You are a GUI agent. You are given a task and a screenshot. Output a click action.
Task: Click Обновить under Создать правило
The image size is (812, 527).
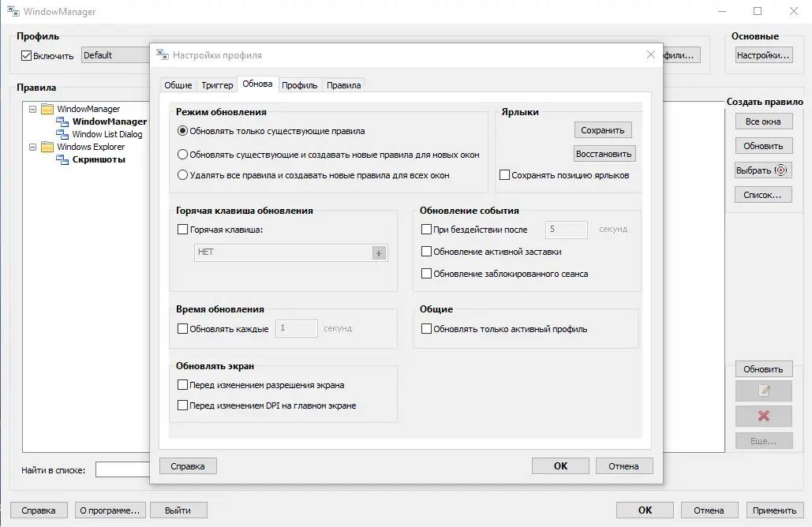[763, 146]
